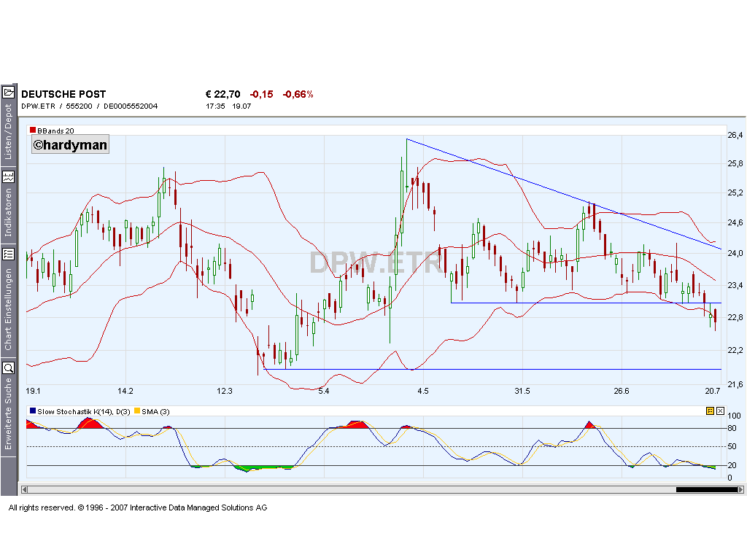Click the red BBands 20 legend icon
This screenshot has height=560, width=747.
pyautogui.click(x=32, y=129)
